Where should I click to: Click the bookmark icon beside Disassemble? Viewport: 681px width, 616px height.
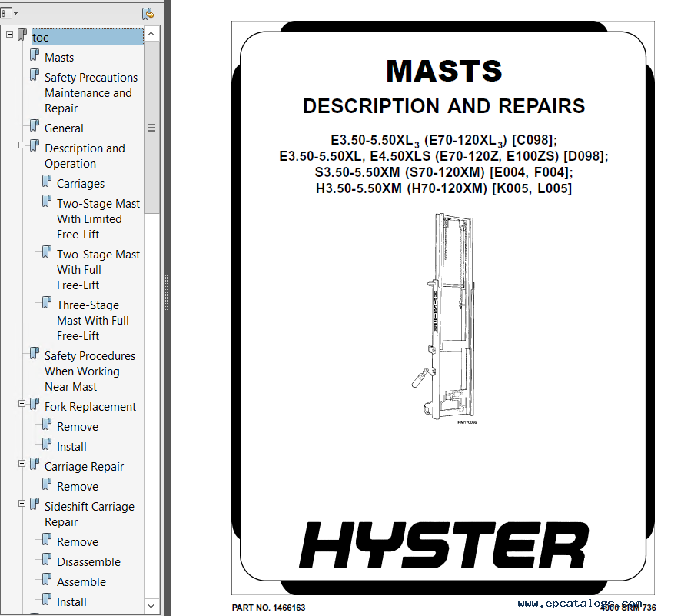click(x=46, y=561)
